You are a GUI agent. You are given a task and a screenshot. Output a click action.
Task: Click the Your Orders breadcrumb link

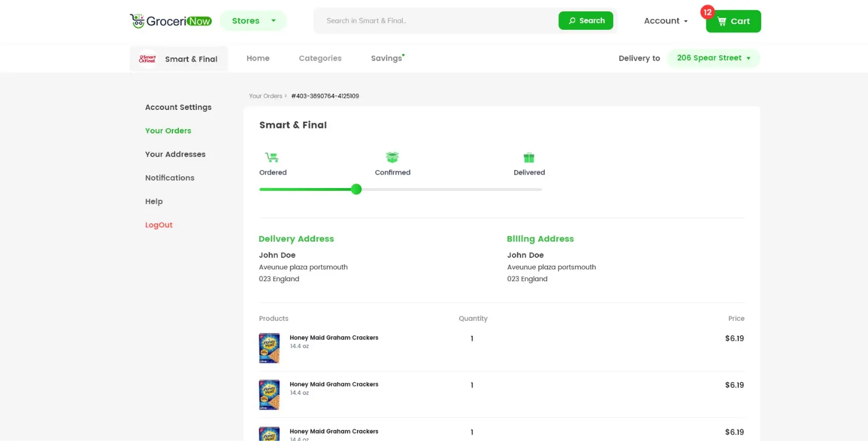click(265, 96)
